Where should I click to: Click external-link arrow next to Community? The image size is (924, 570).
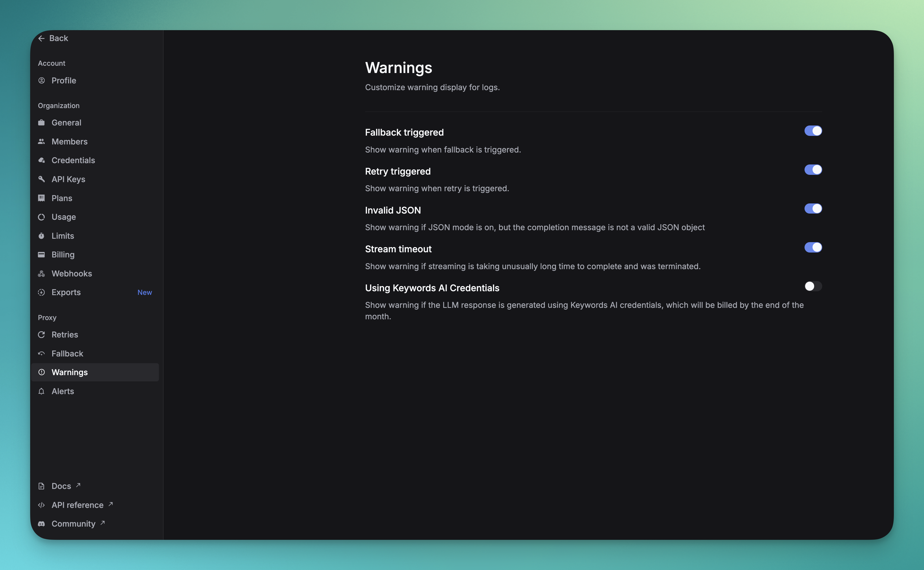pos(103,522)
